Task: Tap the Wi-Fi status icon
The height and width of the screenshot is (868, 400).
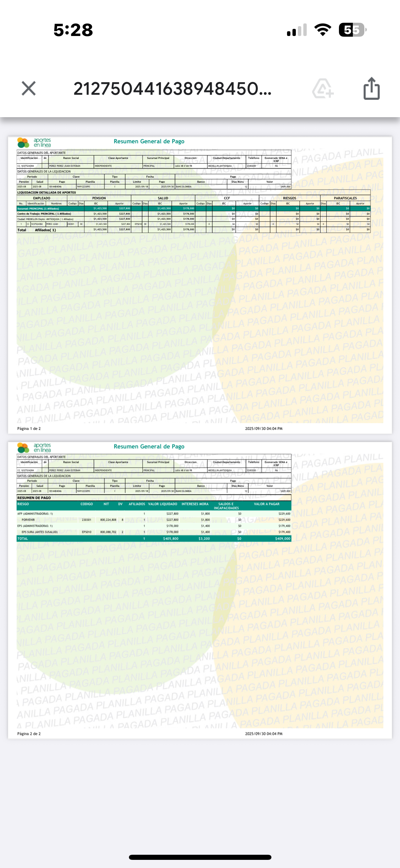Action: point(323,30)
